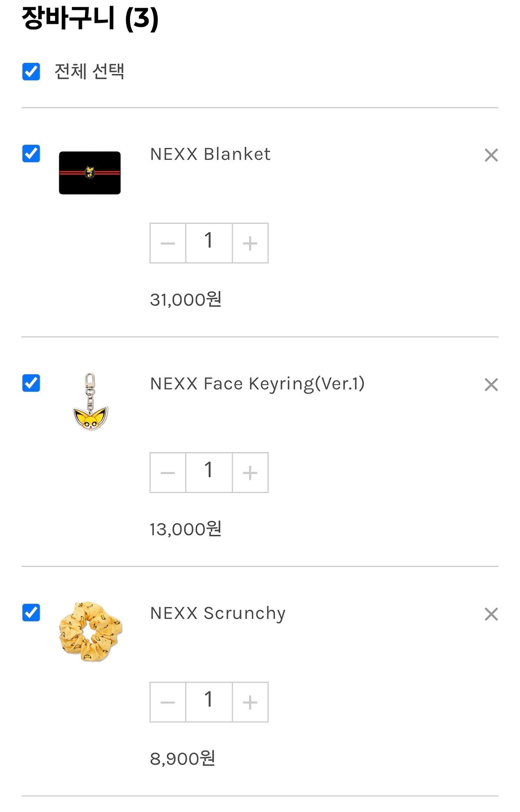Open the yellow scrunchy product thumbnail

pos(90,631)
